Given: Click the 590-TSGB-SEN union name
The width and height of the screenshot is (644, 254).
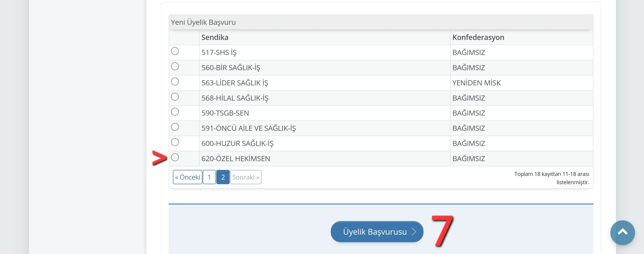Looking at the screenshot, I should pos(225,113).
